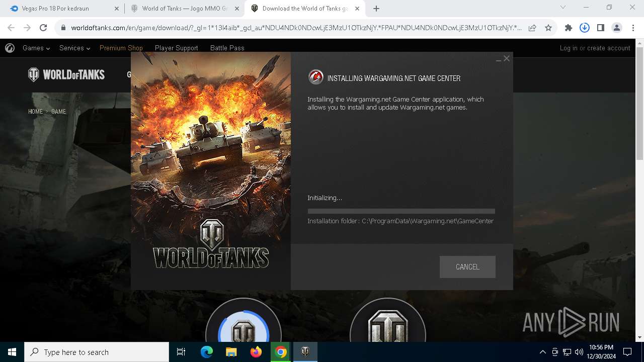Open the volume tray icon
Screen dimensions: 644x362
tap(579, 352)
